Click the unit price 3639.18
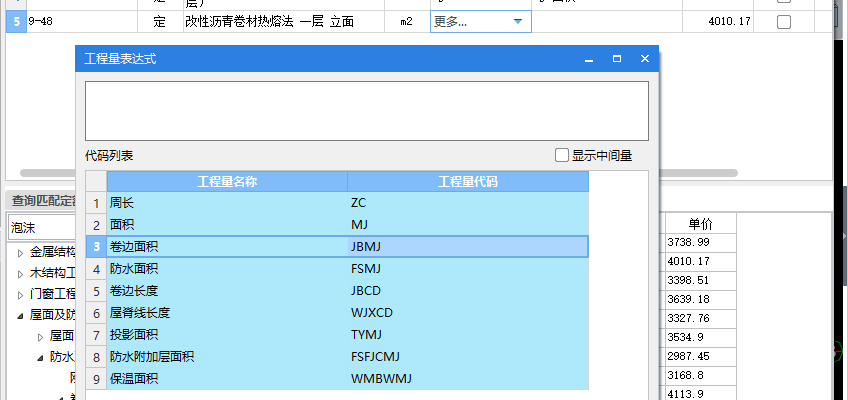848x400 pixels. coord(701,299)
